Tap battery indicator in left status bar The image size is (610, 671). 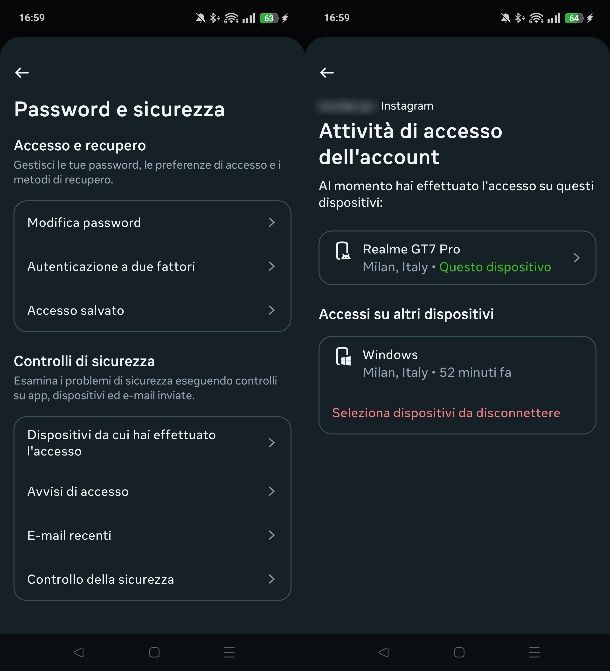point(268,18)
